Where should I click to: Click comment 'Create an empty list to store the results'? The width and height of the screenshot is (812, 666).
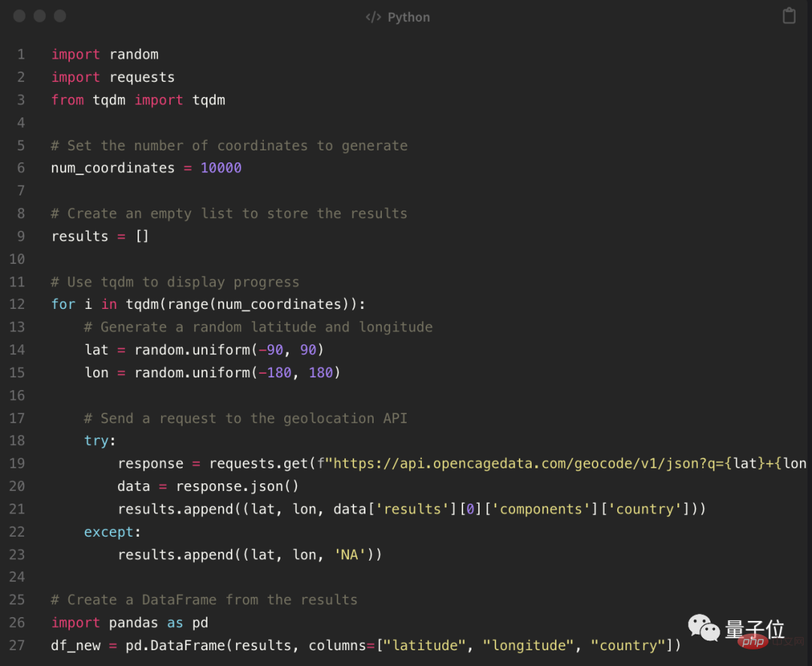click(229, 213)
